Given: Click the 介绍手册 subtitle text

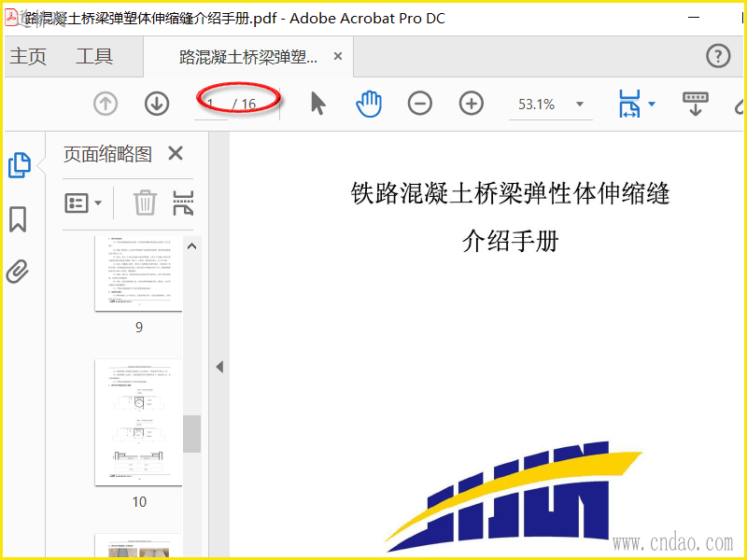Looking at the screenshot, I should click(510, 241).
